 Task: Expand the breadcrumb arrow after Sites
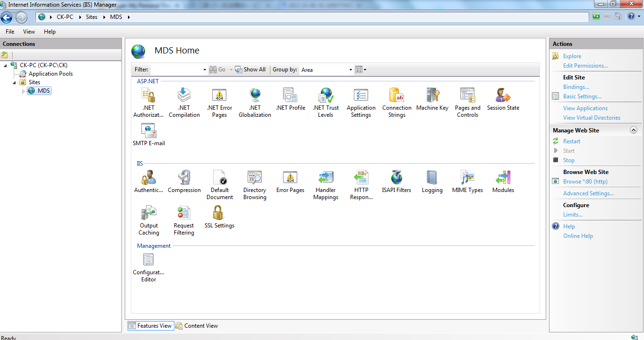[103, 17]
